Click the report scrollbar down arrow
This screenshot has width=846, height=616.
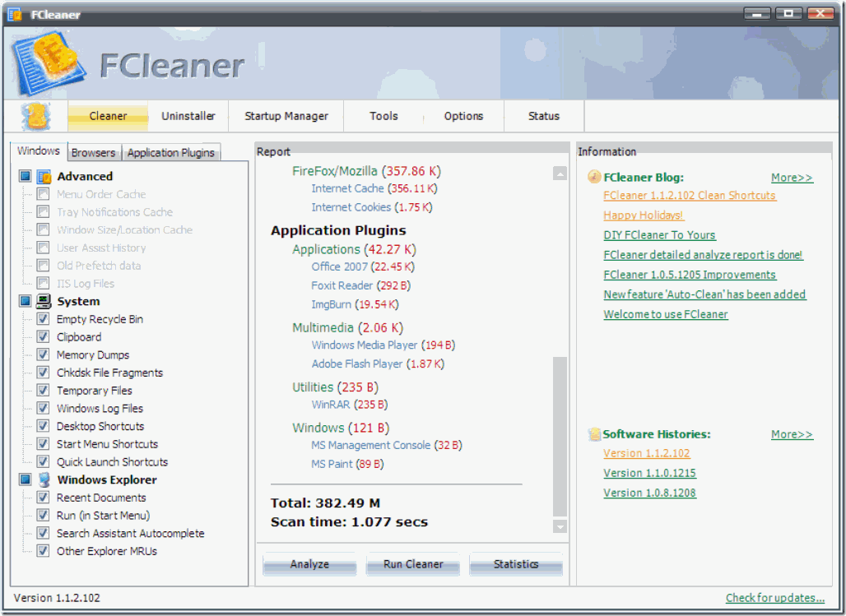[560, 526]
